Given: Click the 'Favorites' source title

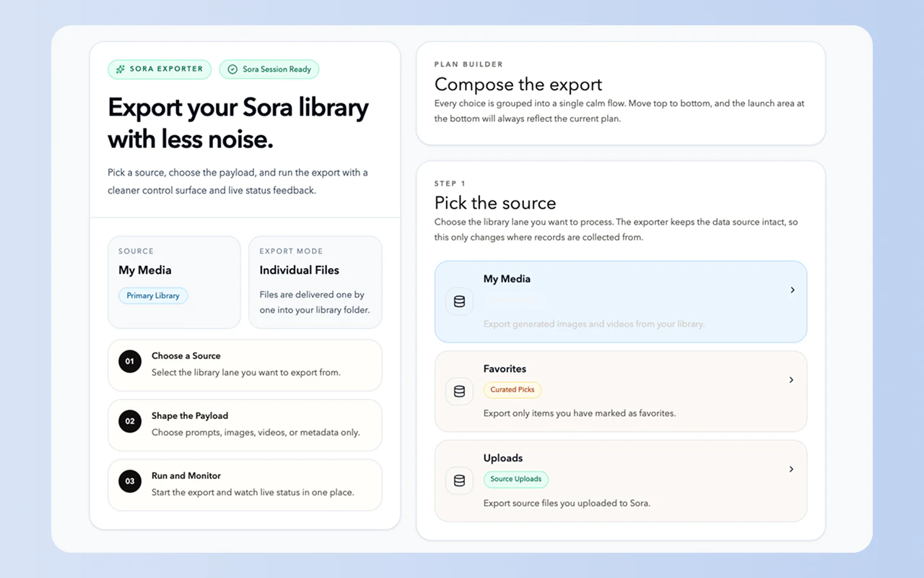Looking at the screenshot, I should (x=505, y=368).
